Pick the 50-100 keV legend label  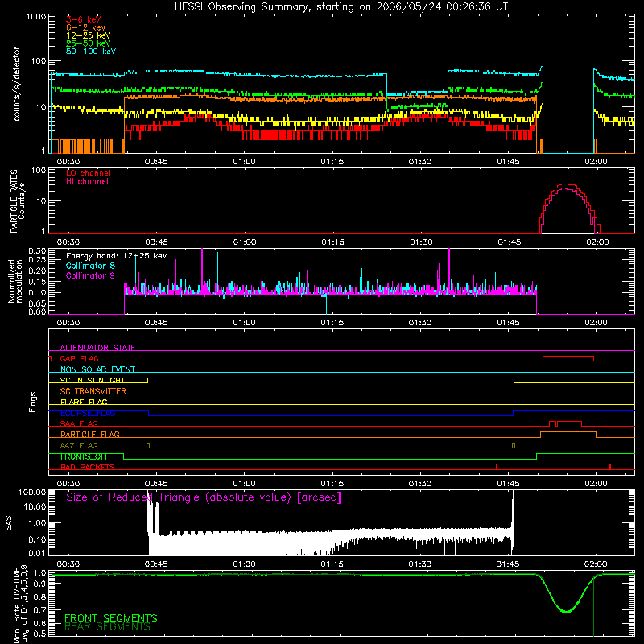90,51
